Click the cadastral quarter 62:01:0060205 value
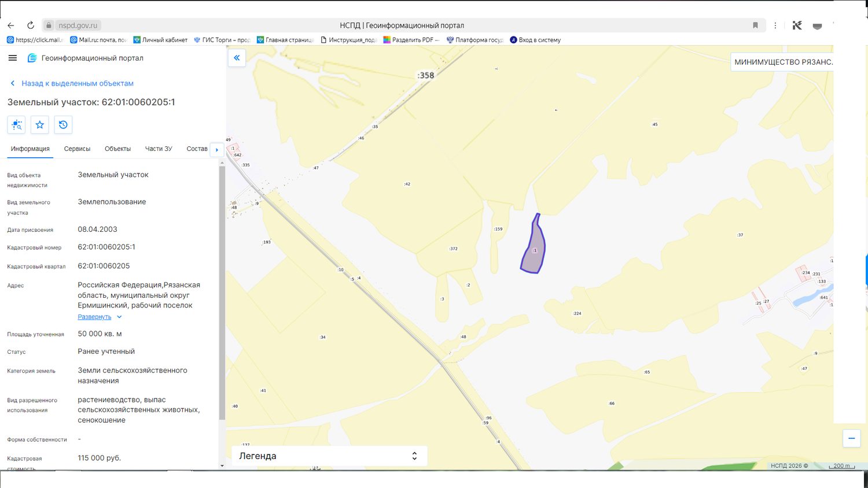868x488 pixels. 104,266
